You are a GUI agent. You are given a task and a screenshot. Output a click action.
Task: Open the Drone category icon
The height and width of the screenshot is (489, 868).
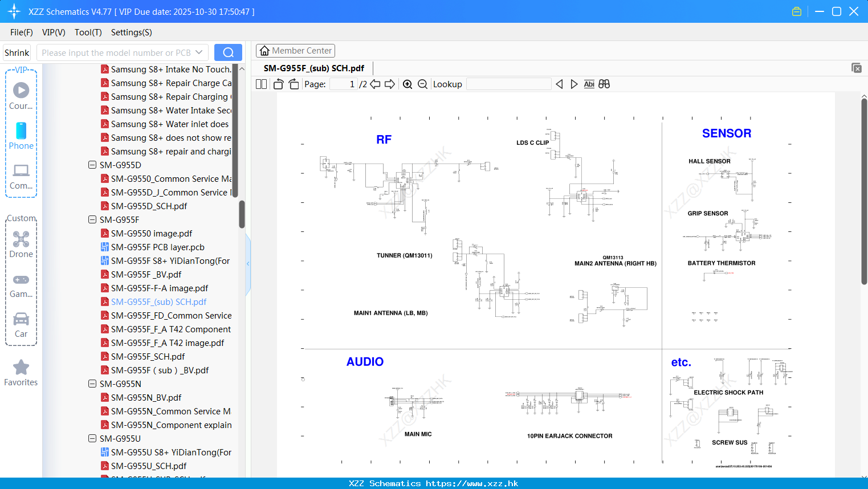pyautogui.click(x=21, y=239)
